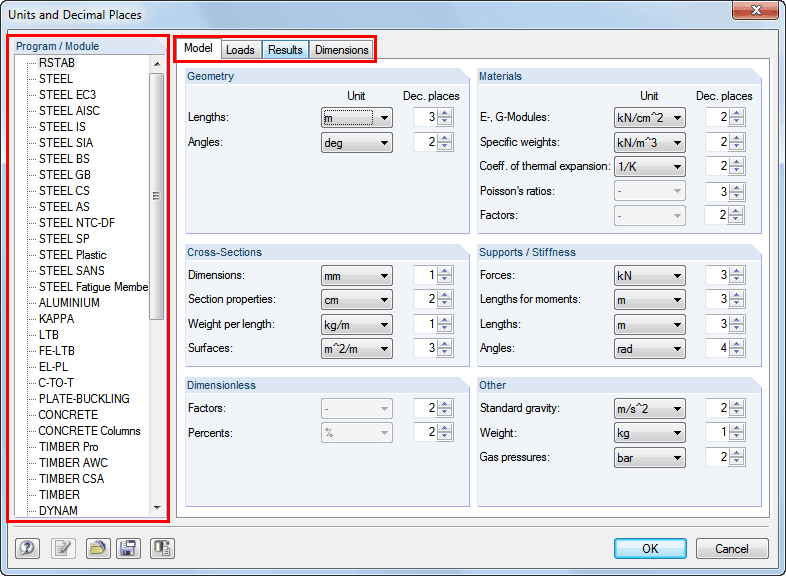
Task: Select STEEL NTC-DF module
Action: [x=77, y=223]
